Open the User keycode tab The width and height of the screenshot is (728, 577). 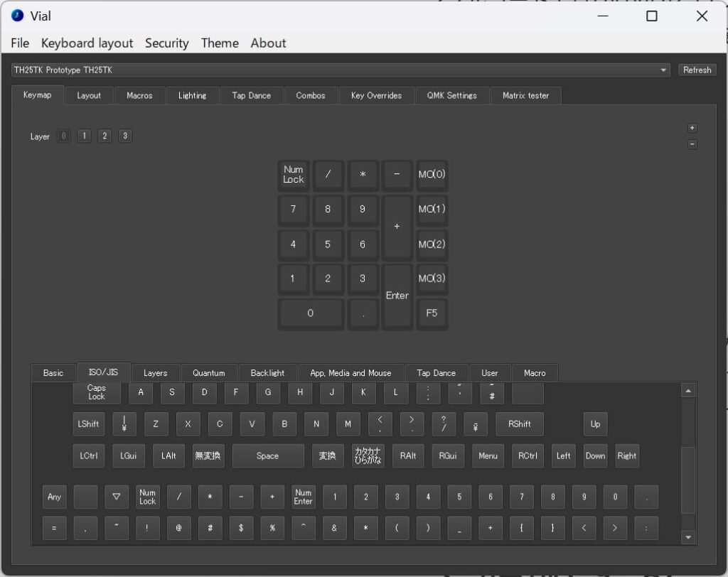pyautogui.click(x=489, y=373)
